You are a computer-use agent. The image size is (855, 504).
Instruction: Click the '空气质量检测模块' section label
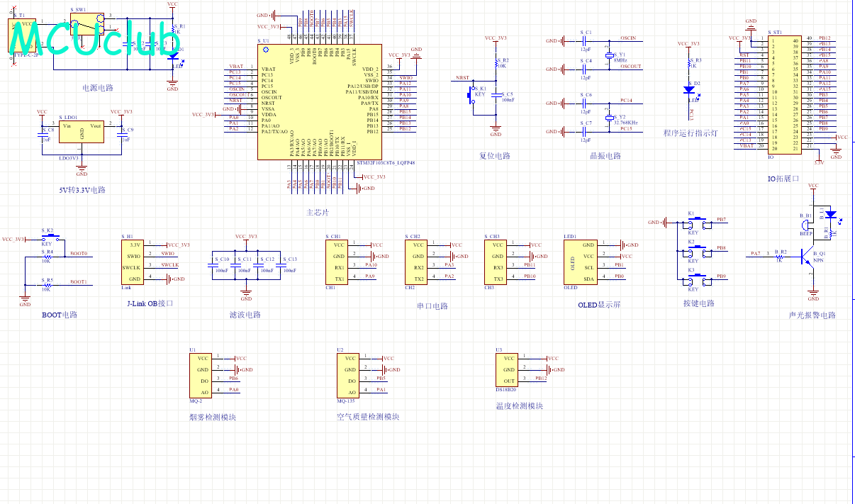(x=368, y=417)
